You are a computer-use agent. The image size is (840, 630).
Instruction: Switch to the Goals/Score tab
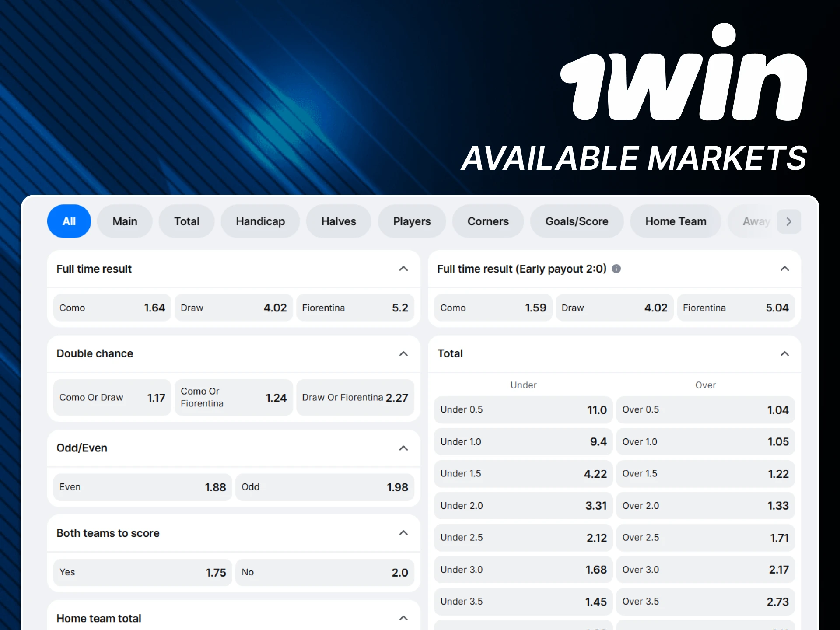click(577, 221)
